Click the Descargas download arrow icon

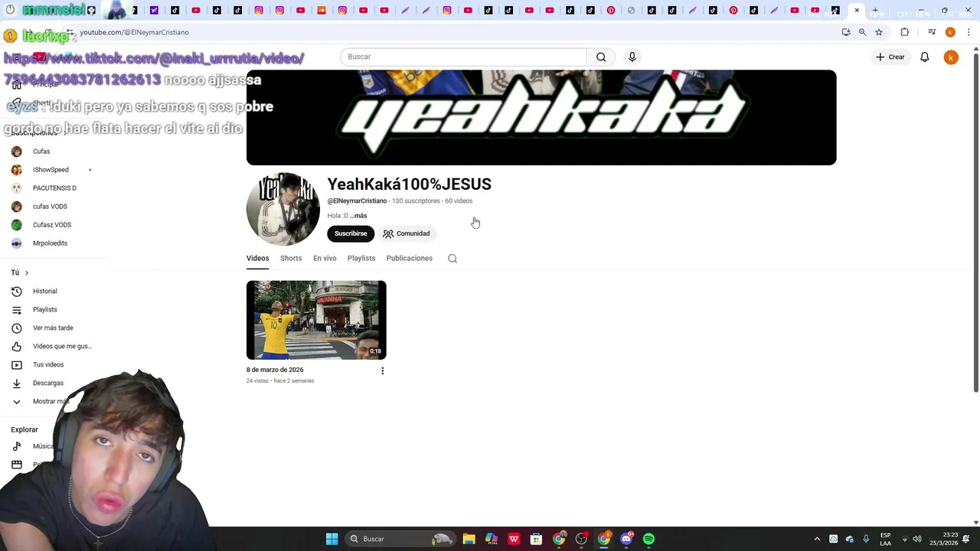pos(17,383)
